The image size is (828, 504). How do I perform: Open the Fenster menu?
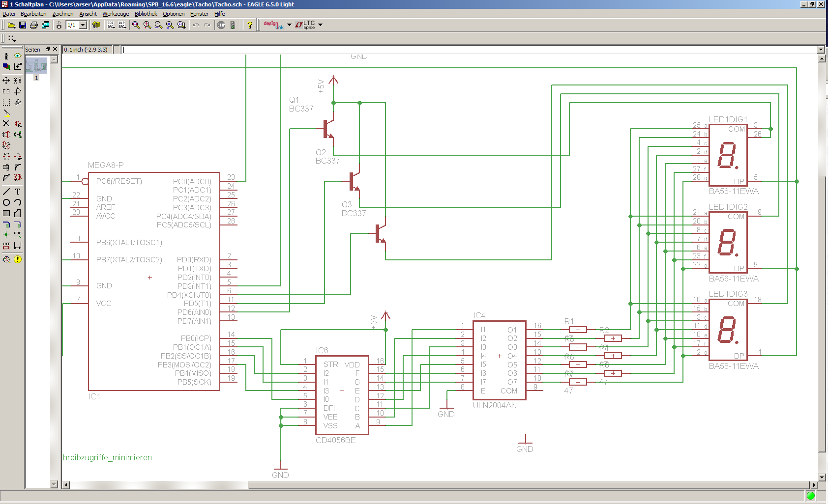pyautogui.click(x=199, y=14)
